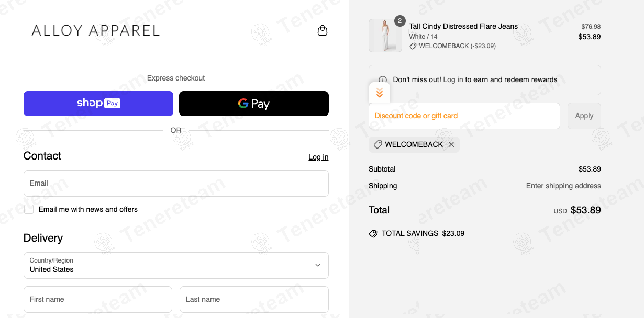The height and width of the screenshot is (318, 644).
Task: Focus the Discount code or gift card field
Action: 464,116
